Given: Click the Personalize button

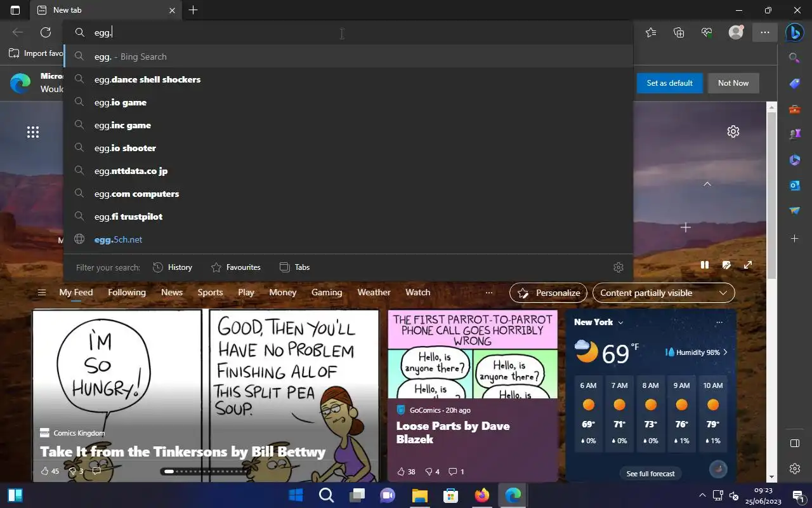Looking at the screenshot, I should point(548,293).
